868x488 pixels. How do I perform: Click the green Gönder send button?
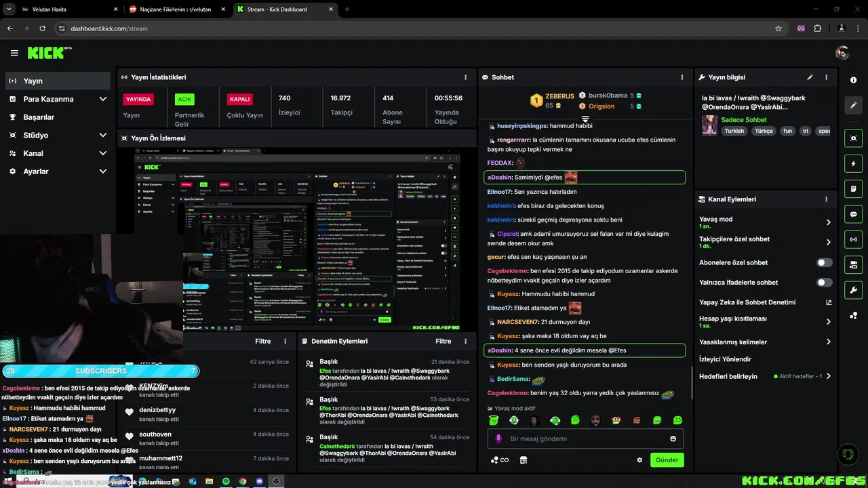pyautogui.click(x=667, y=460)
